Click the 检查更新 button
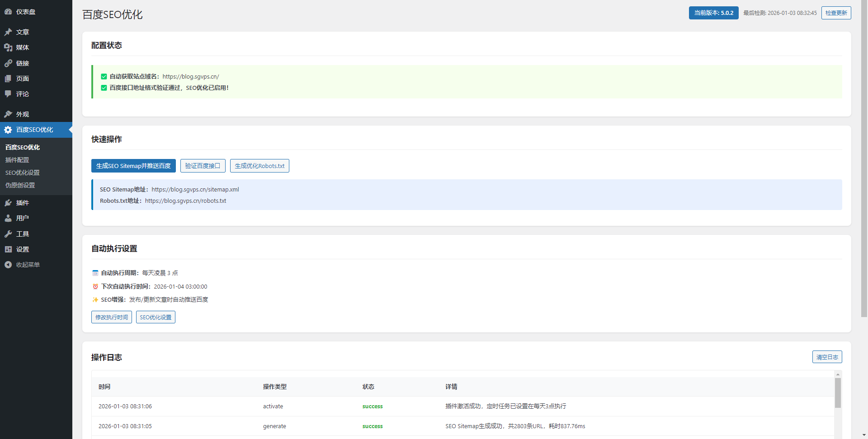 [836, 13]
